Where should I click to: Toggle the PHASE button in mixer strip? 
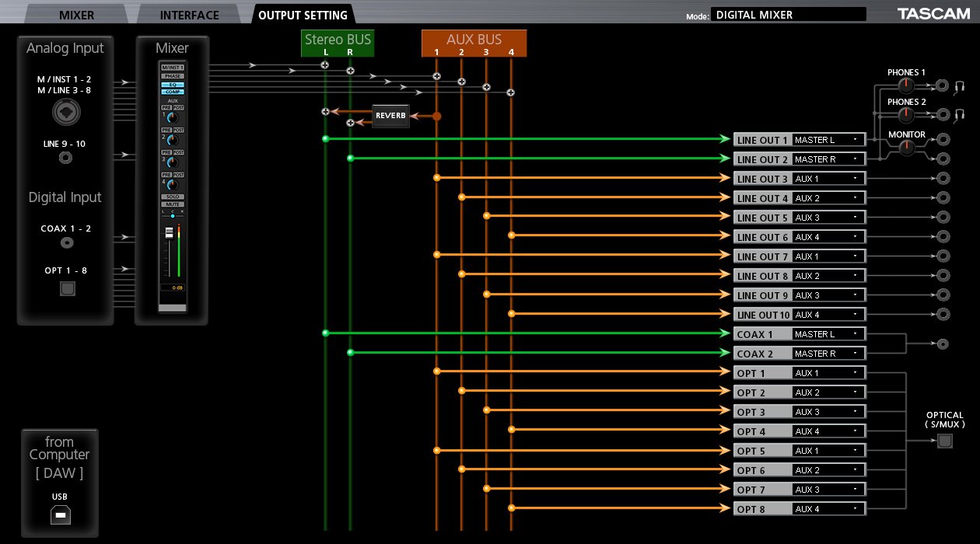click(172, 76)
